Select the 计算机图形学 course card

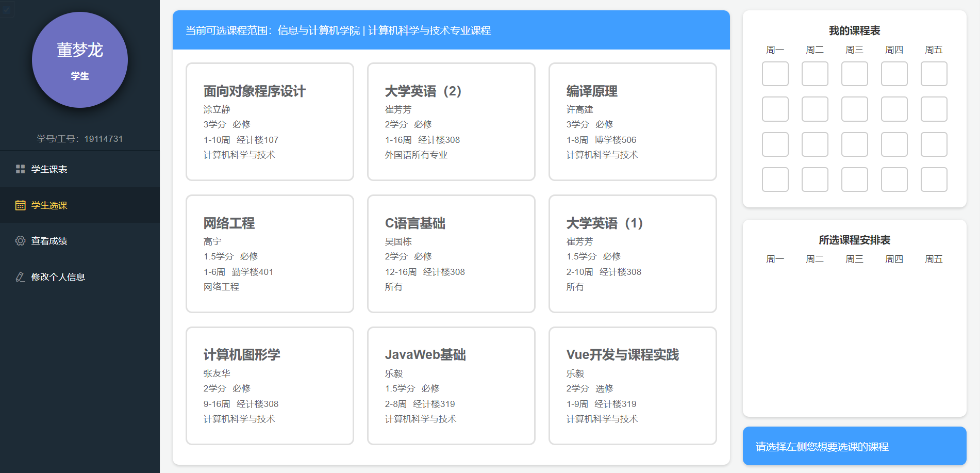(270, 386)
